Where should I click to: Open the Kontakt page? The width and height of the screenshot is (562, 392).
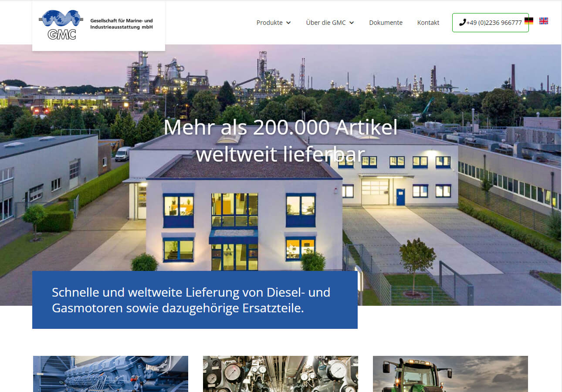point(428,23)
